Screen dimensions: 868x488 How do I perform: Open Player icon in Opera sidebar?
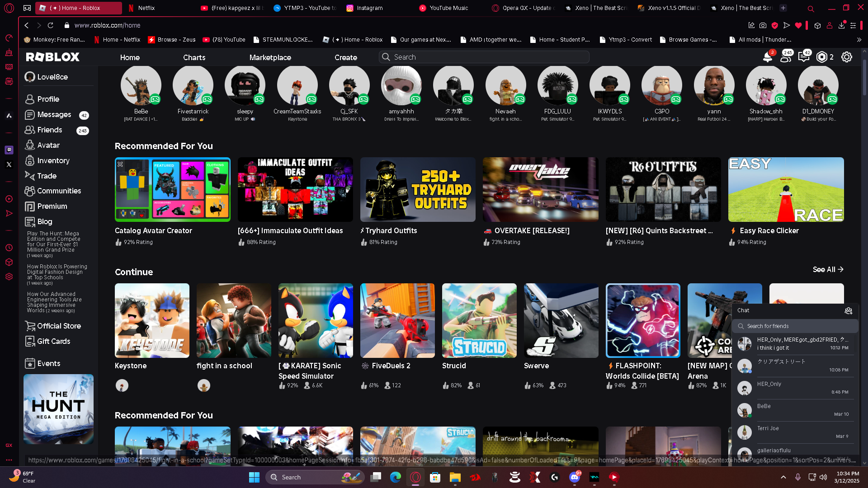coord(9,199)
